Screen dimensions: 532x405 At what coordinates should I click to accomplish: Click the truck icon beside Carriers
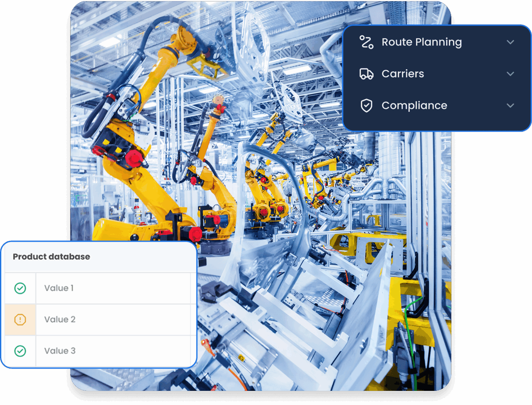click(366, 74)
